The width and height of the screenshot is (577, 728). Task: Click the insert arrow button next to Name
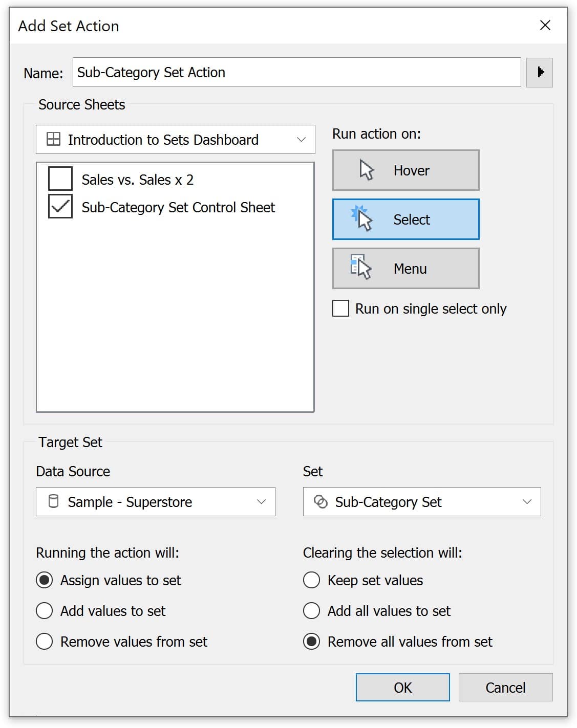[x=540, y=72]
